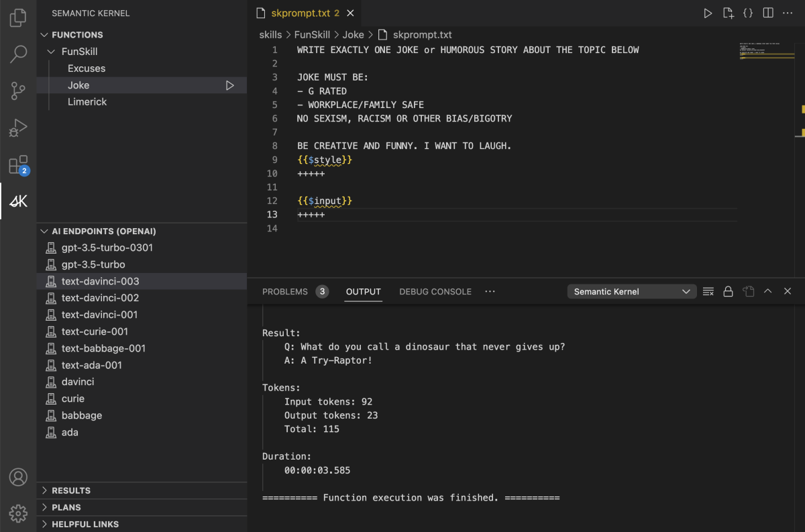Screen dimensions: 805x532
Task: Close the skprompt.txt editor tab
Action: tap(350, 13)
